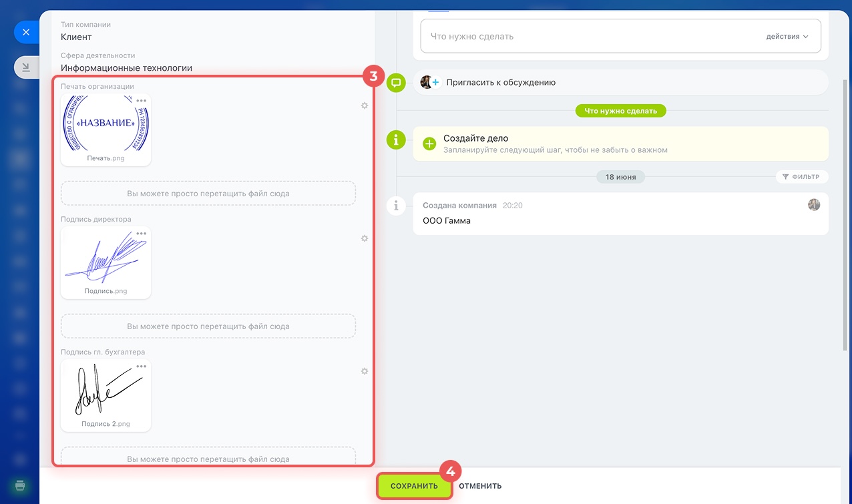
Task: Open the Фильтр timeline filter
Action: (x=802, y=177)
